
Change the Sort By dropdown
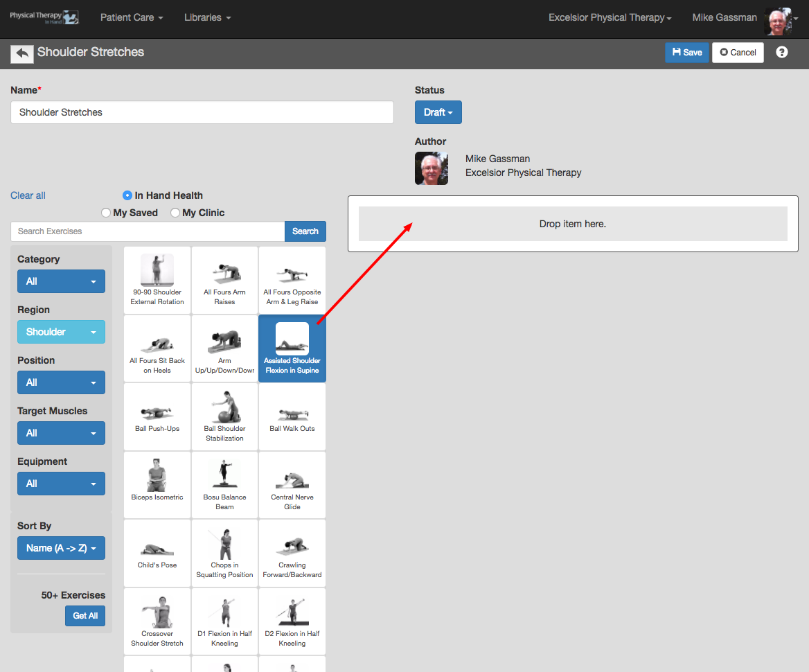click(x=61, y=547)
